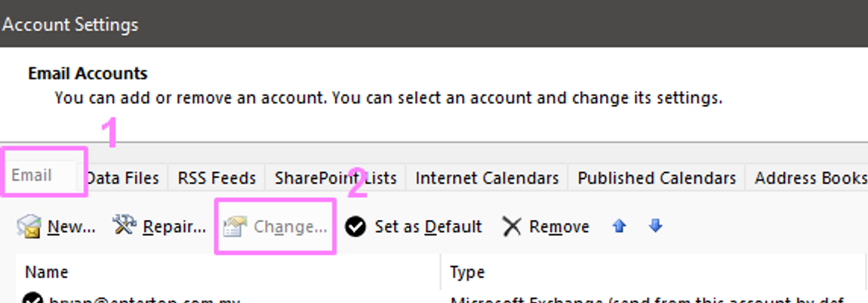Click the Account Settings title bar

click(434, 24)
